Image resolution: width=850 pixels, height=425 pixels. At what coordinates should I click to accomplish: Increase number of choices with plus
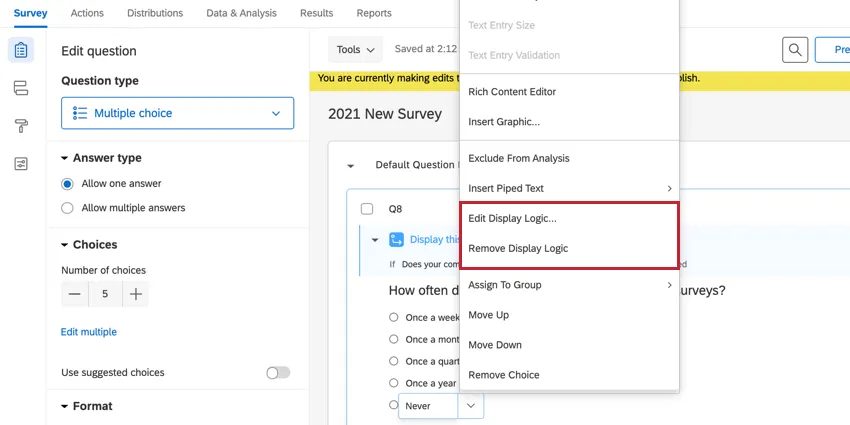pos(136,294)
